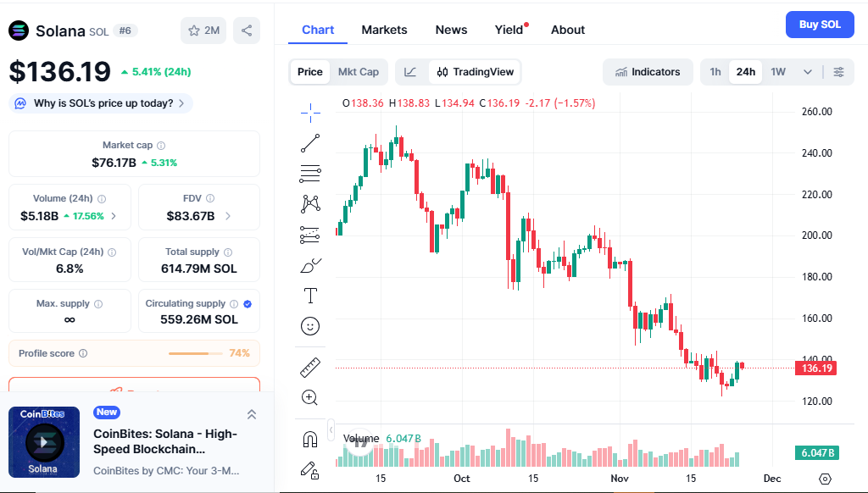Select the crosshair cursor tool
The width and height of the screenshot is (868, 493).
tap(310, 110)
